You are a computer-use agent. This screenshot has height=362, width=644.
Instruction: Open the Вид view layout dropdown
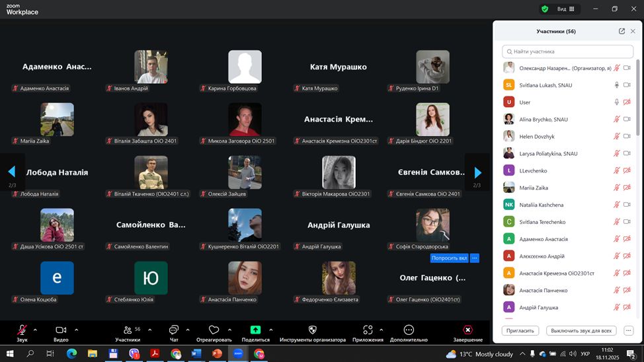point(566,9)
